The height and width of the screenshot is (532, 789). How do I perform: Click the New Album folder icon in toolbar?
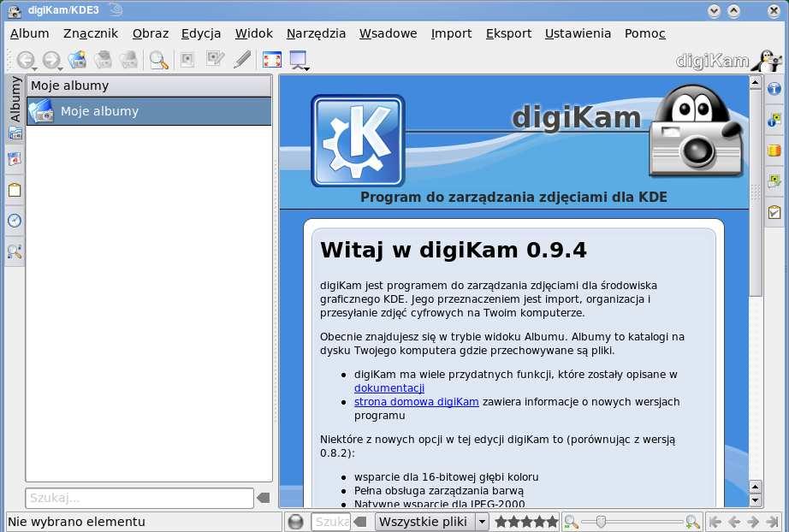(78, 60)
